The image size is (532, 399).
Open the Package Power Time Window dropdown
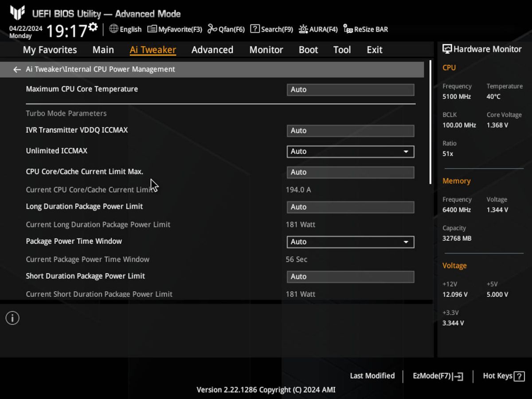click(x=350, y=242)
